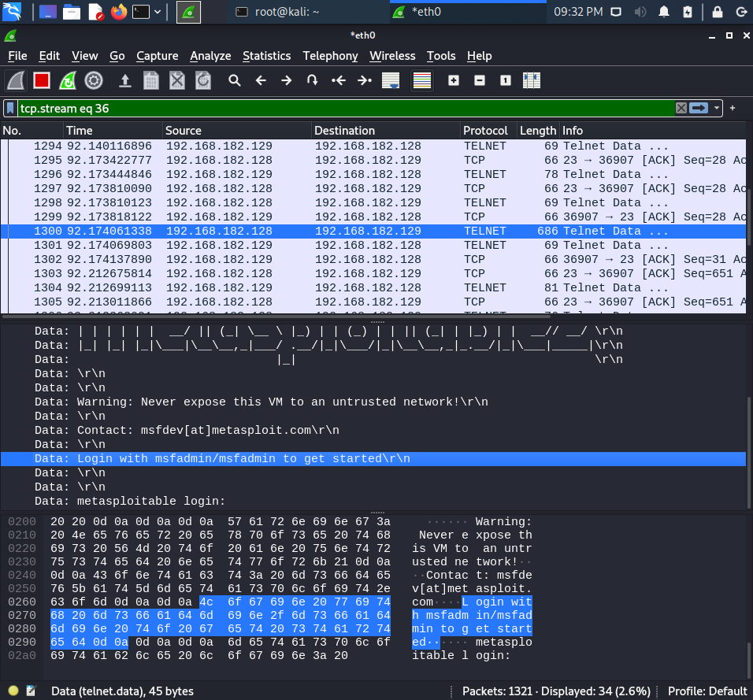Viewport: 753px width, 700px height.
Task: Sort packets by the No. column
Action: pyautogui.click(x=32, y=131)
